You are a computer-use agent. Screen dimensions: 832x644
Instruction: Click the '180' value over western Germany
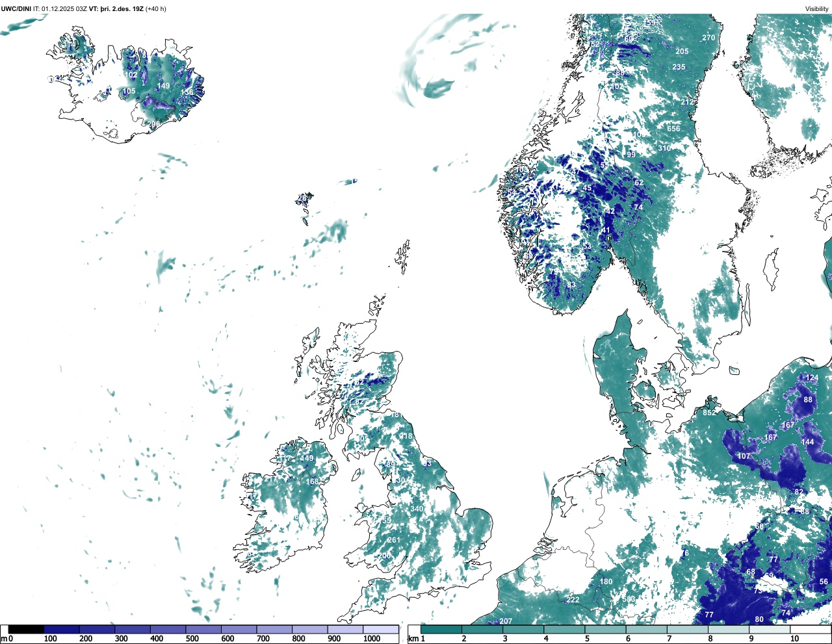[606, 582]
